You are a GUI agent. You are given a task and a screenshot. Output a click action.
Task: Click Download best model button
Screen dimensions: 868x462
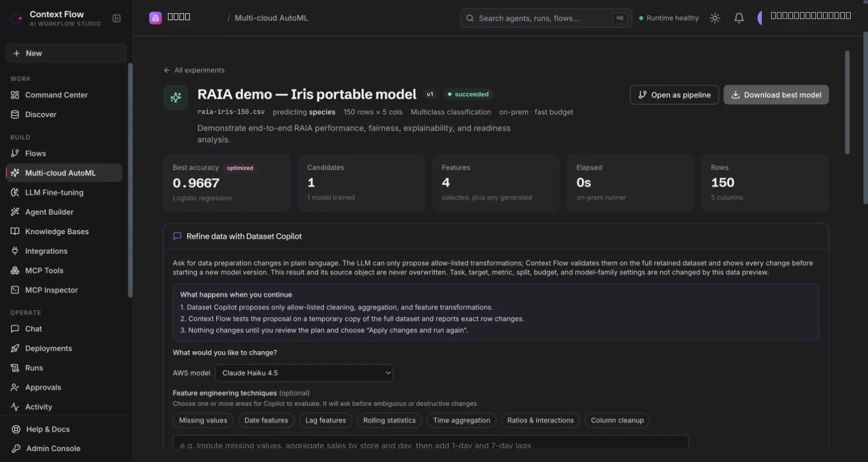(x=776, y=95)
